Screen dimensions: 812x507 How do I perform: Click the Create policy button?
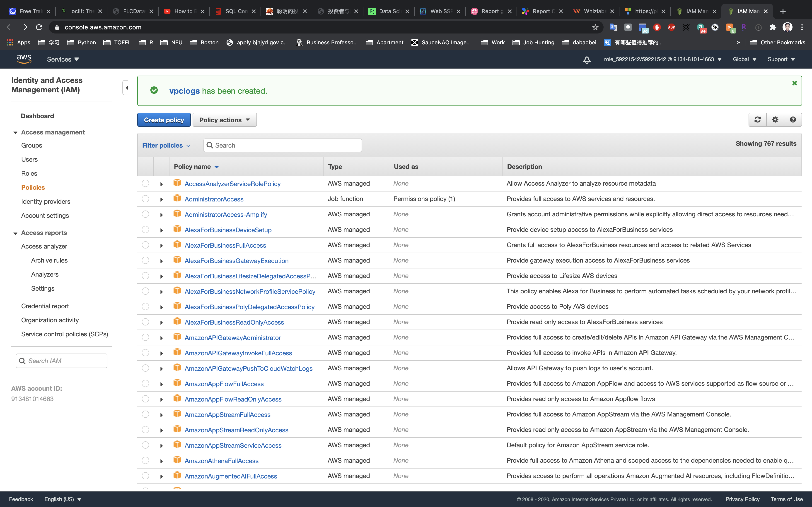[x=164, y=120]
